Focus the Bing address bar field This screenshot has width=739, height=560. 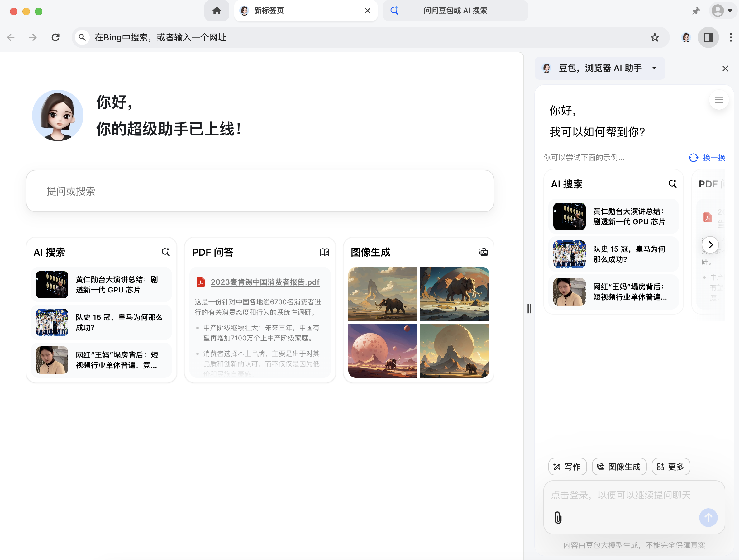click(x=370, y=37)
